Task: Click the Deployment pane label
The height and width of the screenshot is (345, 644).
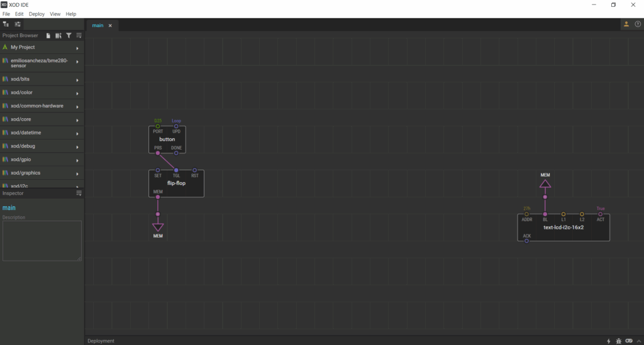Action: point(101,341)
